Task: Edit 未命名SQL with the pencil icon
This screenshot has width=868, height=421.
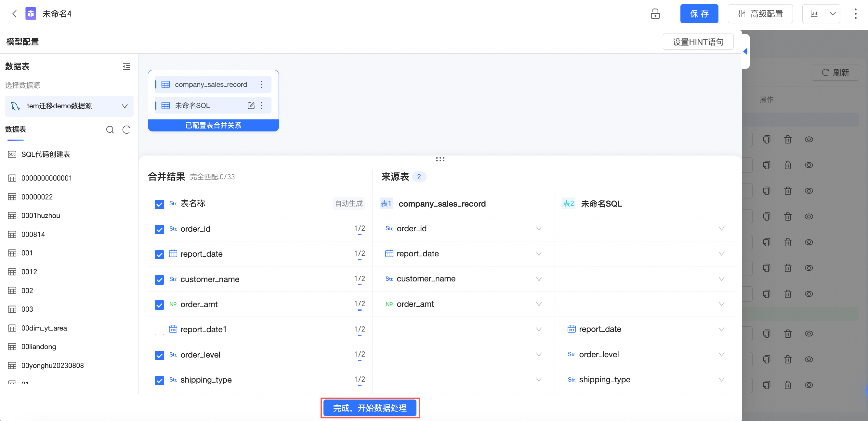Action: [x=251, y=106]
